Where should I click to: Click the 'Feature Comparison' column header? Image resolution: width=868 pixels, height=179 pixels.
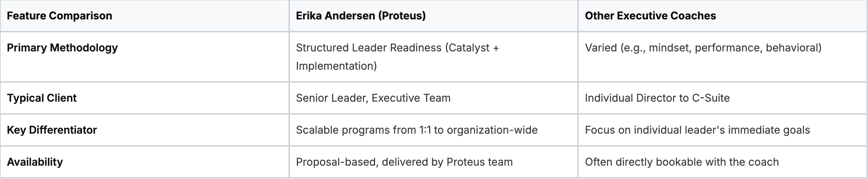point(60,16)
